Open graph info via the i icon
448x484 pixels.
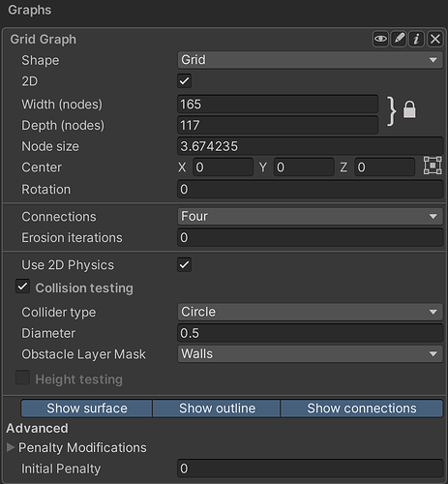tap(416, 40)
